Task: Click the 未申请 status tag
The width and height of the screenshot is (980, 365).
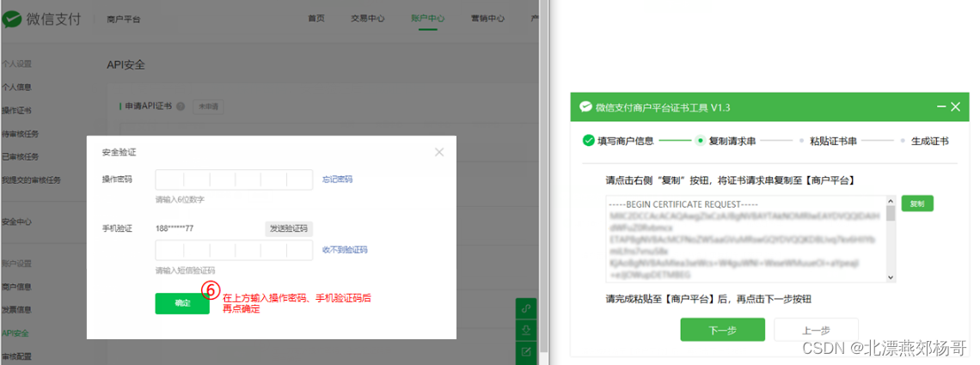Action: click(208, 106)
